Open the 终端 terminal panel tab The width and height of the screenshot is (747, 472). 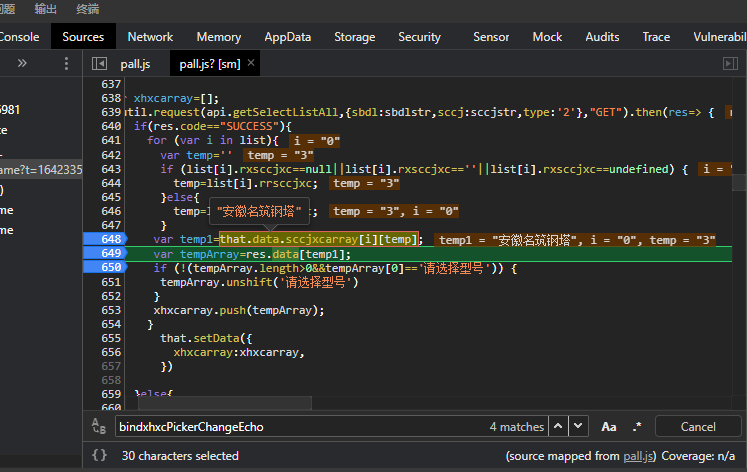[x=88, y=9]
